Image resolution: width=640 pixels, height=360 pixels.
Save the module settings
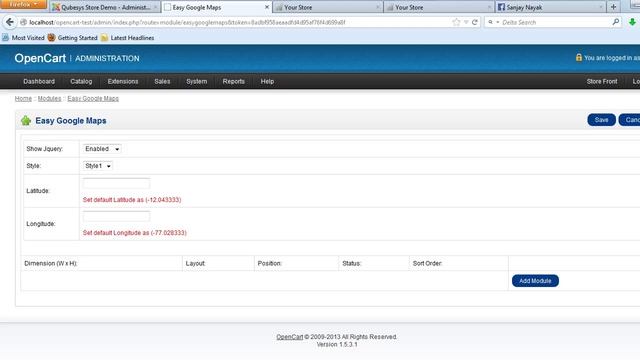pyautogui.click(x=601, y=120)
